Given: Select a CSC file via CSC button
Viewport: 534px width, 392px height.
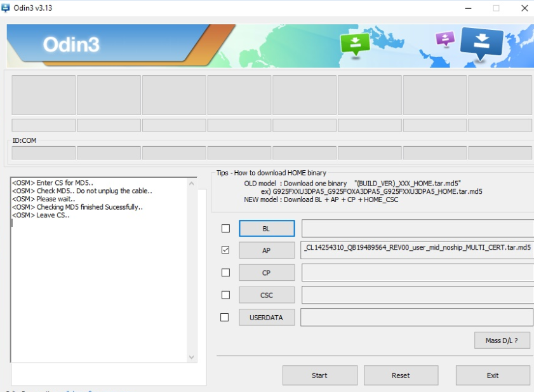Looking at the screenshot, I should tap(267, 295).
